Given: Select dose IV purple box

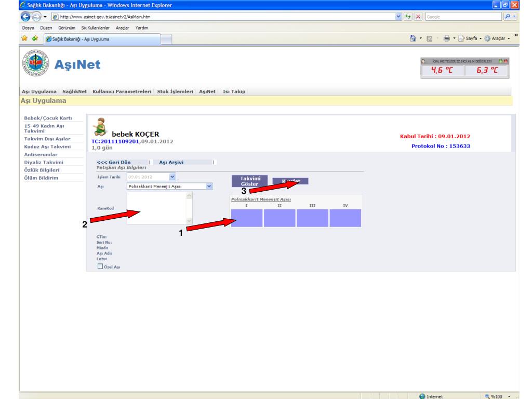Looking at the screenshot, I should pos(345,218).
